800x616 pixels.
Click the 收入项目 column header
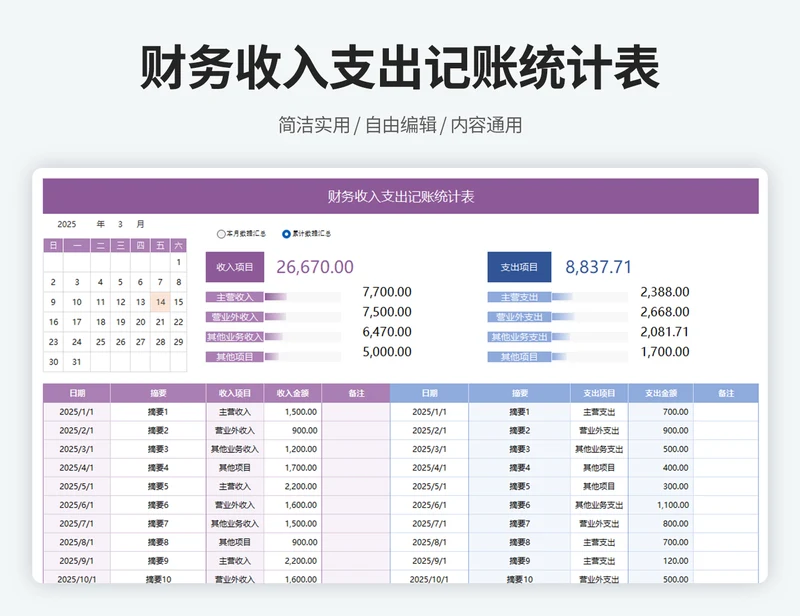[x=235, y=393]
